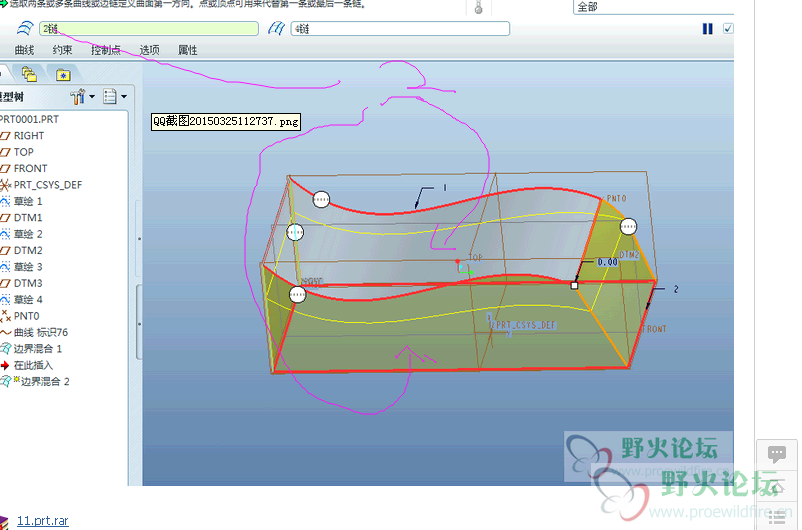Image resolution: width=802 pixels, height=530 pixels.
Task: Select the FRONT datum plane in tree
Action: [x=30, y=168]
